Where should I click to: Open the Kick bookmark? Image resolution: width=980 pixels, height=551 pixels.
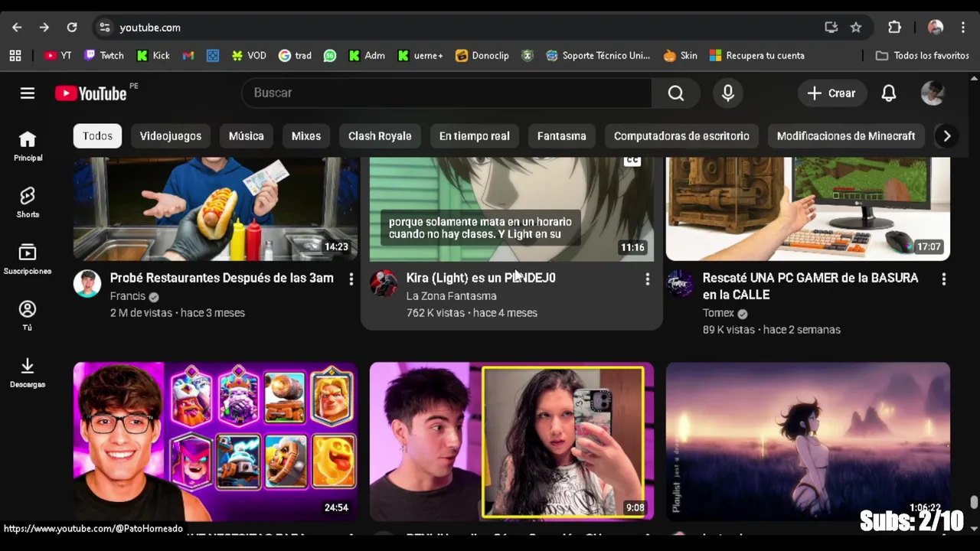pyautogui.click(x=153, y=55)
